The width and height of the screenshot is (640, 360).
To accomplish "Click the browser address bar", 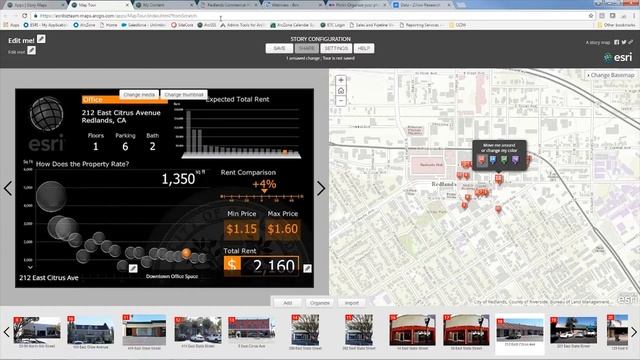I will (310, 16).
